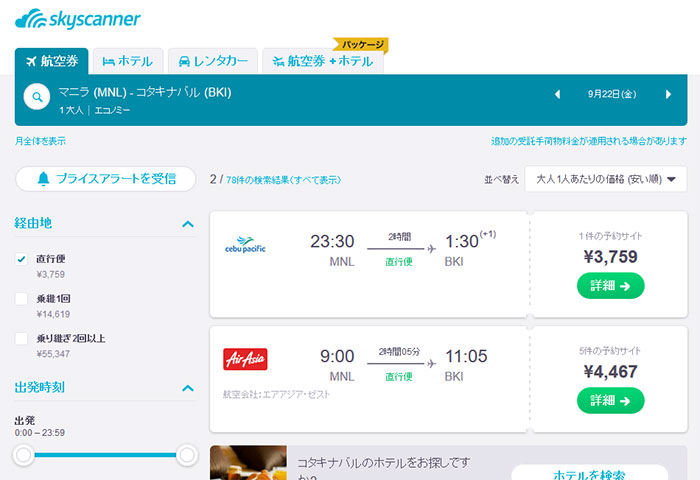Click the 5件の予約サイト label
Image resolution: width=700 pixels, height=480 pixels.
[610, 351]
